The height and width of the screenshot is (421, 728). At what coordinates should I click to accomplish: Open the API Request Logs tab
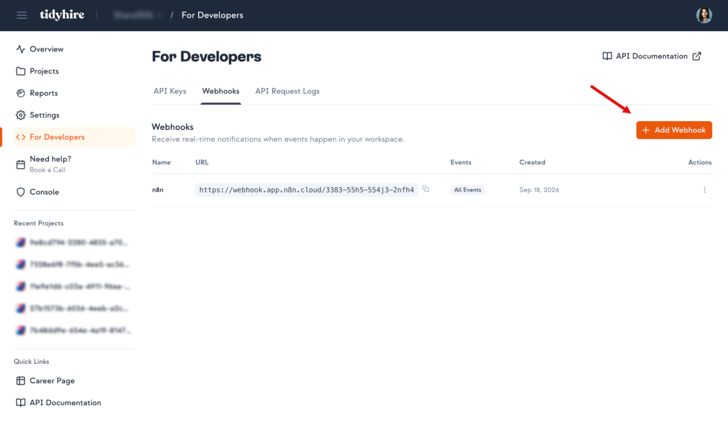pos(287,91)
